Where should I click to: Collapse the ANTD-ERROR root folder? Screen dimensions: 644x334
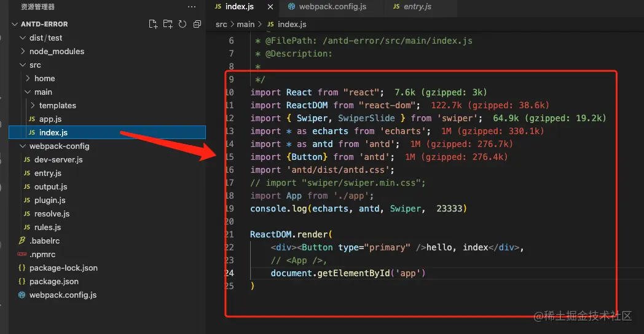tap(15, 24)
